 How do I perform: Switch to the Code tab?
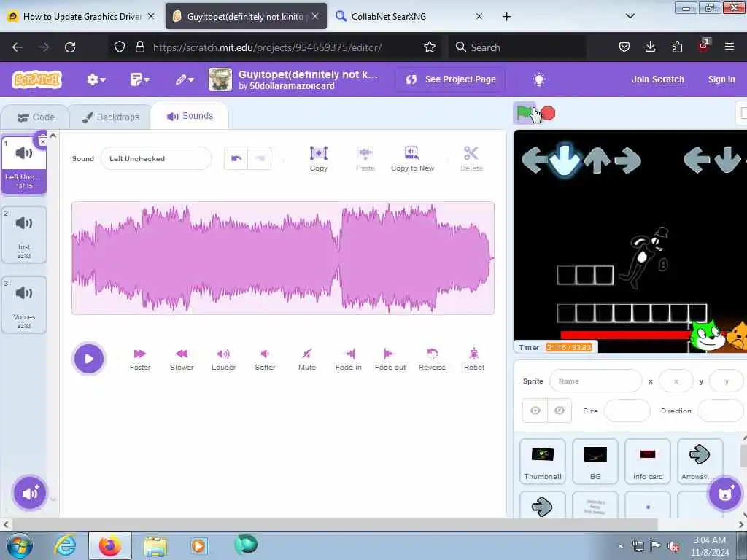pyautogui.click(x=36, y=117)
